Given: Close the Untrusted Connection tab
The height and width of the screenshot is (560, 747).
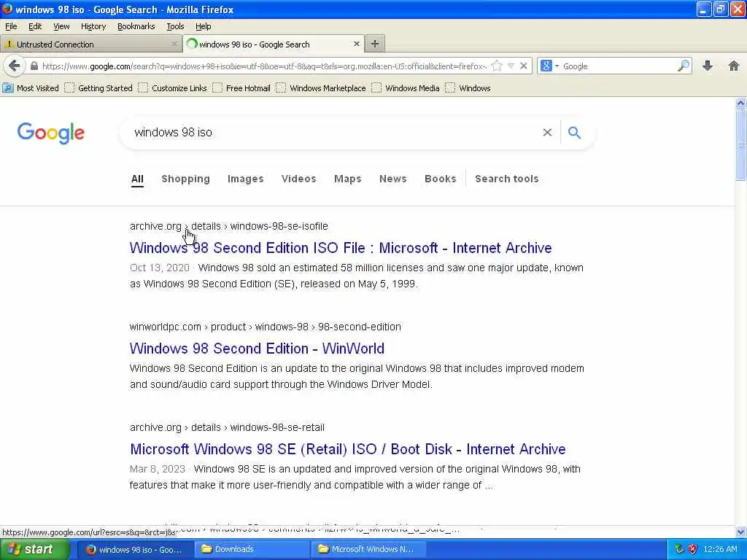Looking at the screenshot, I should click(174, 44).
